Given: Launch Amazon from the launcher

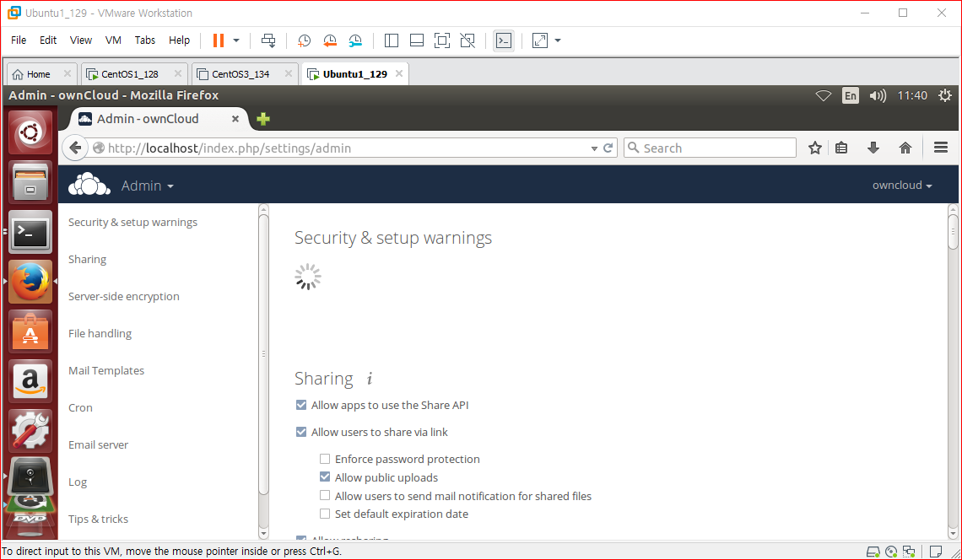Looking at the screenshot, I should click(x=30, y=381).
